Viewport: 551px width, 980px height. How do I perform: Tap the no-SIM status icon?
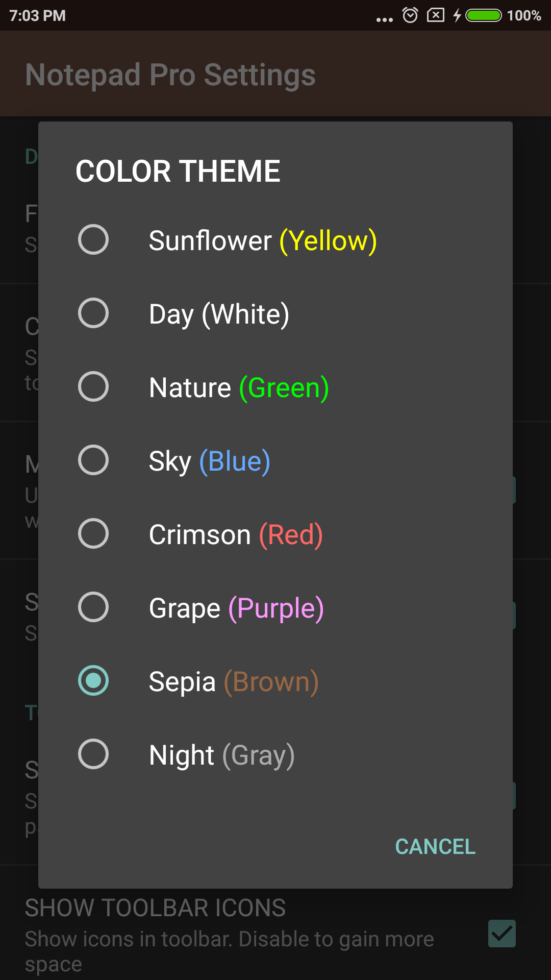[435, 15]
